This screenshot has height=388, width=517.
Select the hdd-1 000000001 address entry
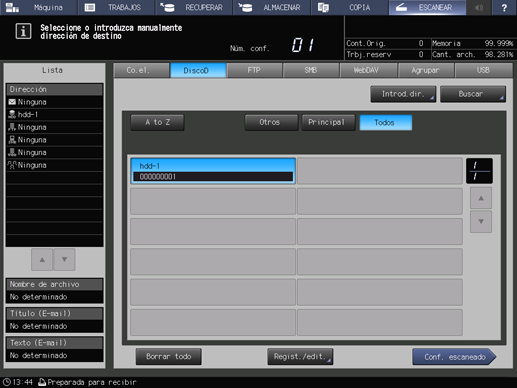pos(213,171)
